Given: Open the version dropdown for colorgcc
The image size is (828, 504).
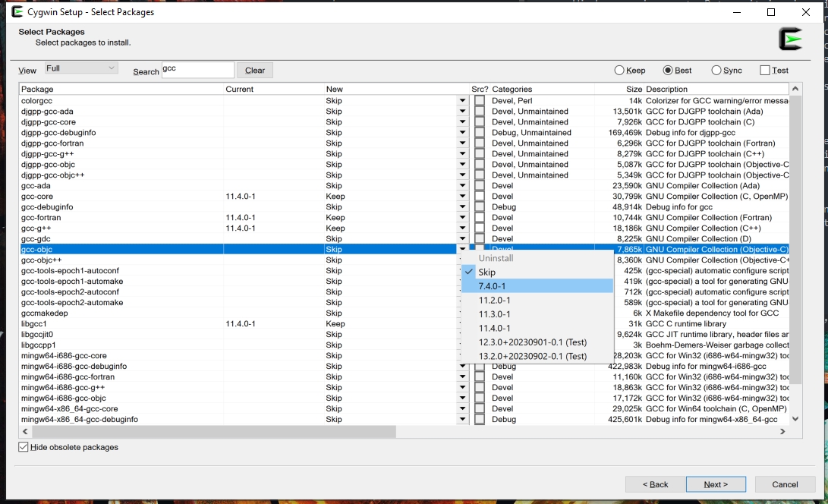Looking at the screenshot, I should [x=463, y=100].
